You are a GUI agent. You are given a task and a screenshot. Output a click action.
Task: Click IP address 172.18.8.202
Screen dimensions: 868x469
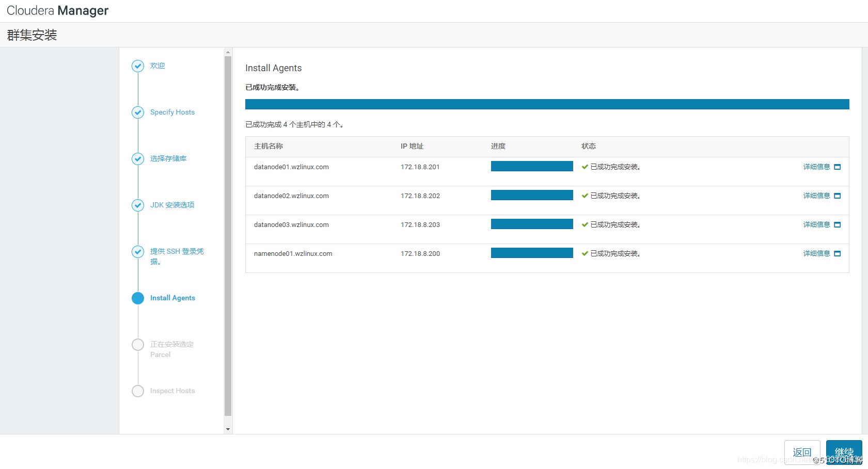tap(420, 196)
